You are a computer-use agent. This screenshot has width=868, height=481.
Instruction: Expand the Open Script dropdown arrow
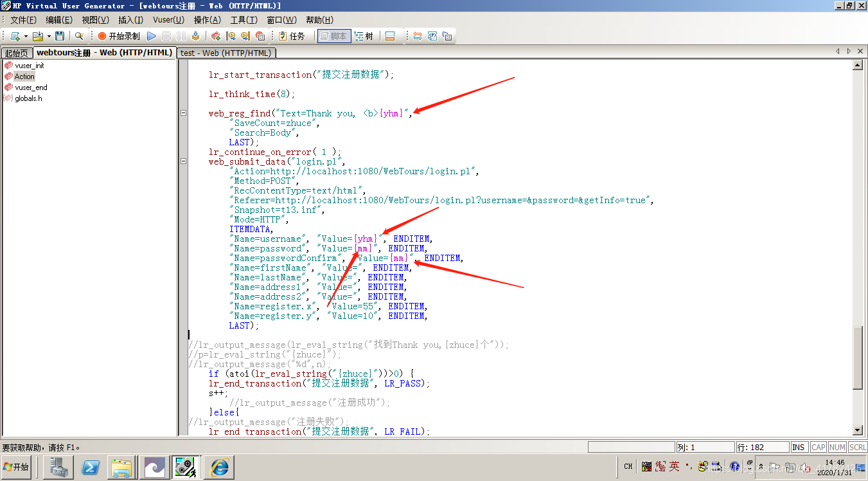pyautogui.click(x=48, y=36)
